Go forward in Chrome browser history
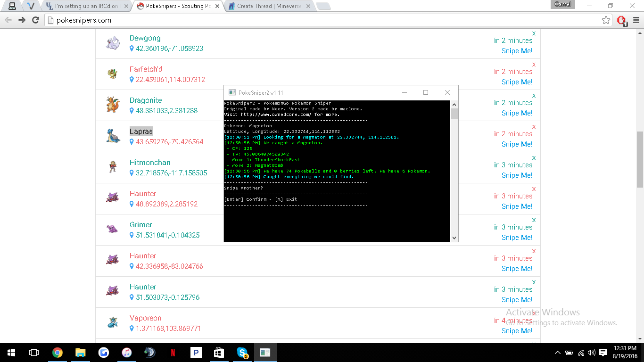This screenshot has height=362, width=644. click(22, 20)
